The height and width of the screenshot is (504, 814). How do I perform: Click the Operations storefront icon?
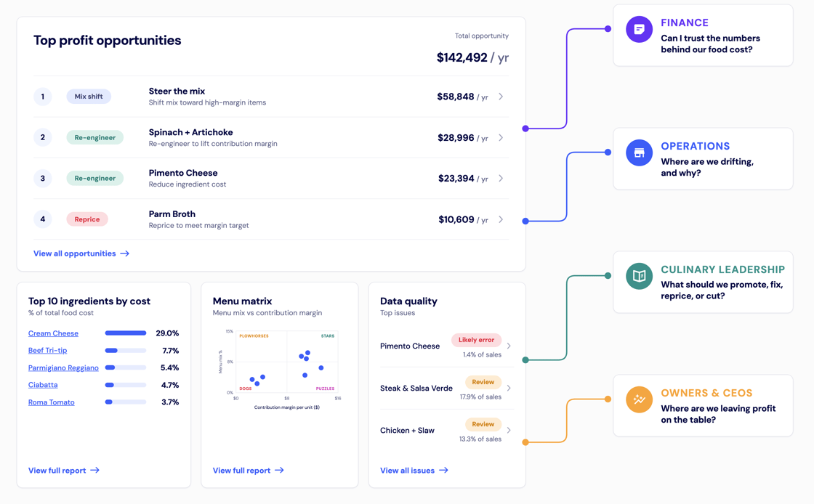639,153
